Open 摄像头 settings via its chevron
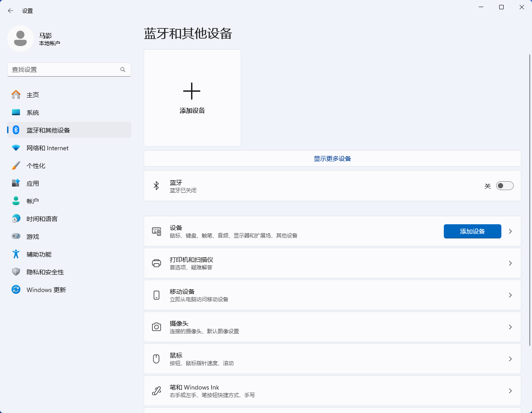 [x=510, y=327]
